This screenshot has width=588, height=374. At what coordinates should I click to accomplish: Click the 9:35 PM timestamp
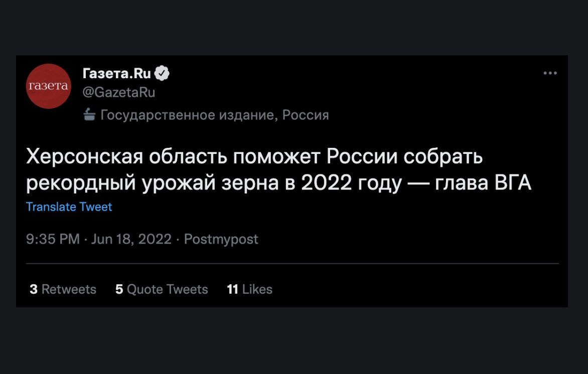click(53, 239)
